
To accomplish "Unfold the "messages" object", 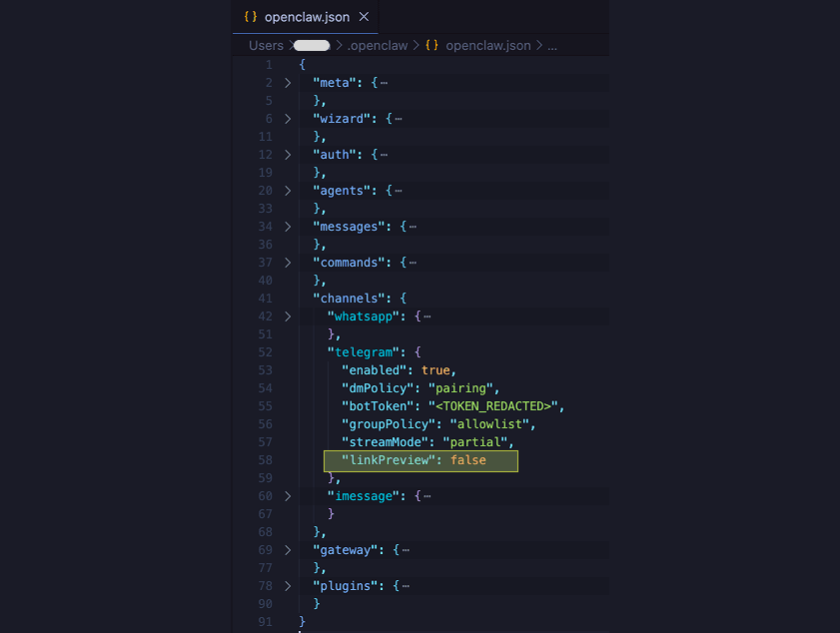I will (288, 226).
